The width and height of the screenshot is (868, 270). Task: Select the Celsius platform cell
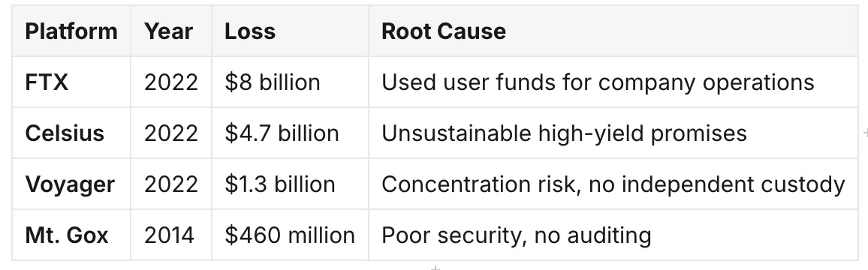pos(71,133)
